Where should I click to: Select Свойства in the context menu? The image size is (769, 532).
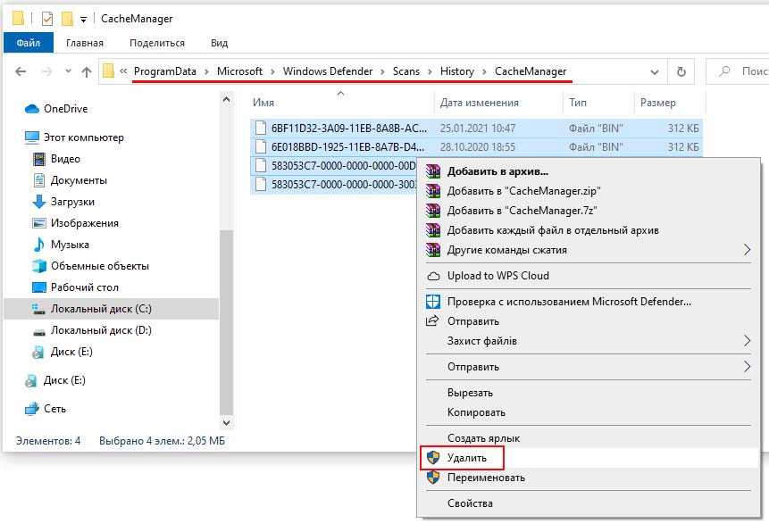pyautogui.click(x=470, y=503)
